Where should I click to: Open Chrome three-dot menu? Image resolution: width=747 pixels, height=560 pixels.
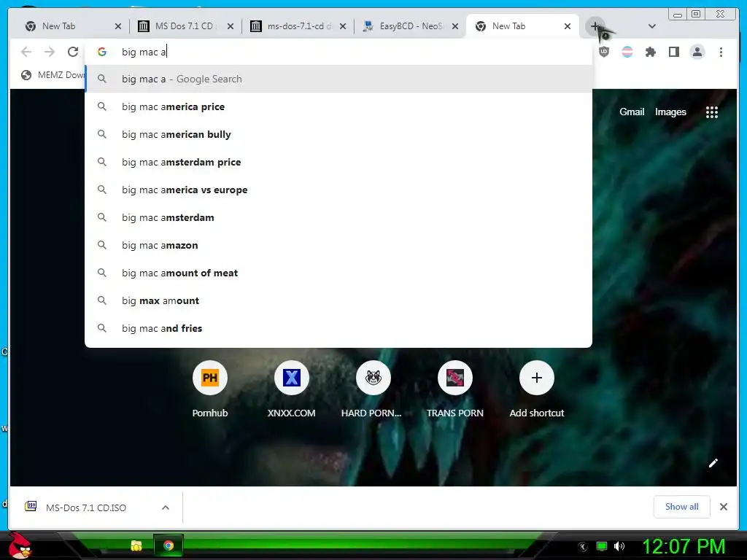click(721, 52)
